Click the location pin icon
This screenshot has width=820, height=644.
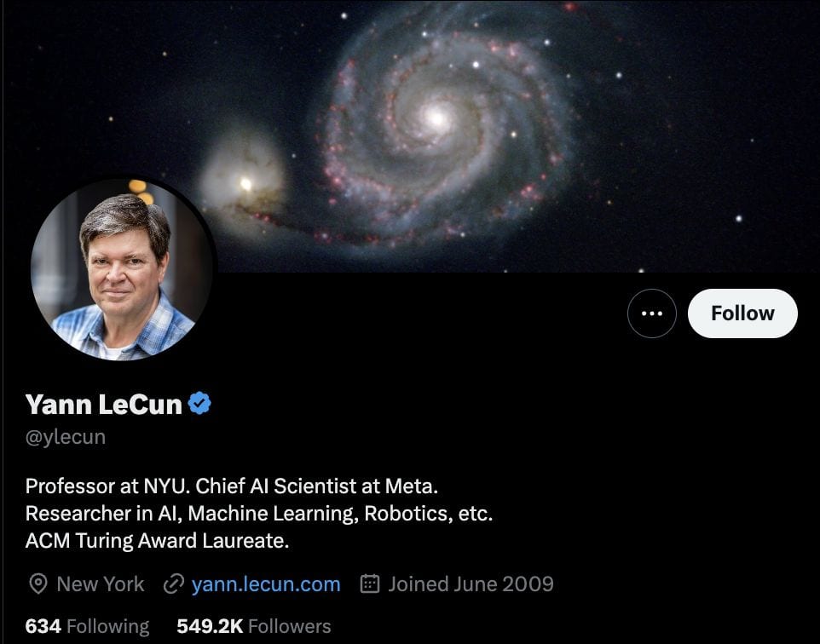coord(38,584)
